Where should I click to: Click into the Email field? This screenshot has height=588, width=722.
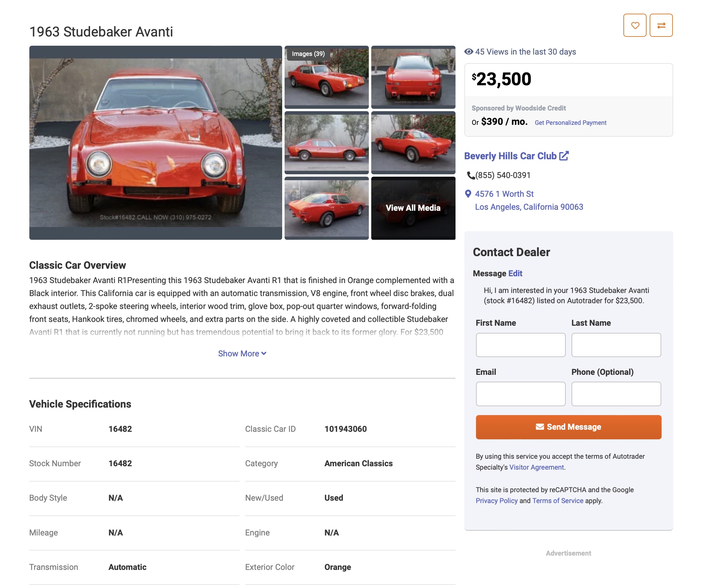pos(520,394)
